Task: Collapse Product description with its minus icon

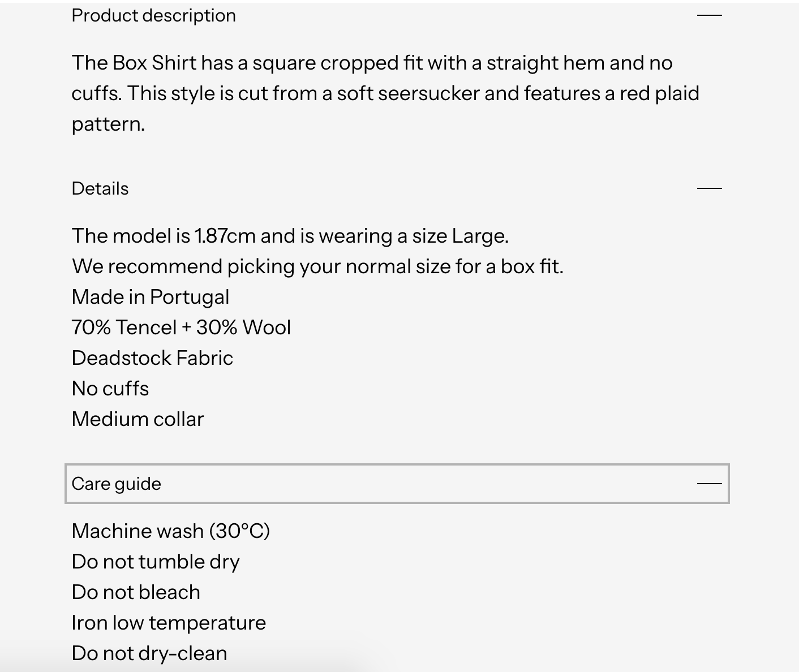Action: [x=709, y=15]
